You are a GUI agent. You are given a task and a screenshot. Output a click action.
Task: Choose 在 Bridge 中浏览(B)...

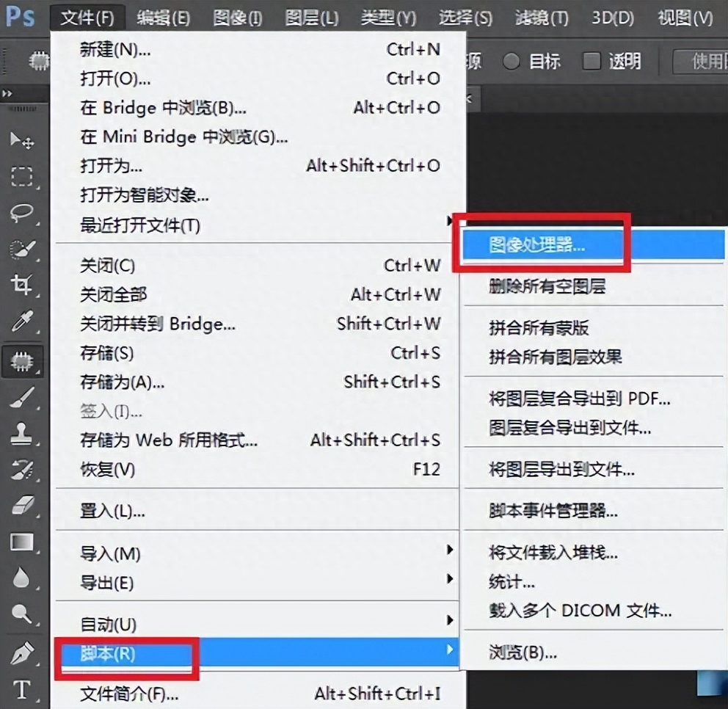coord(258,108)
